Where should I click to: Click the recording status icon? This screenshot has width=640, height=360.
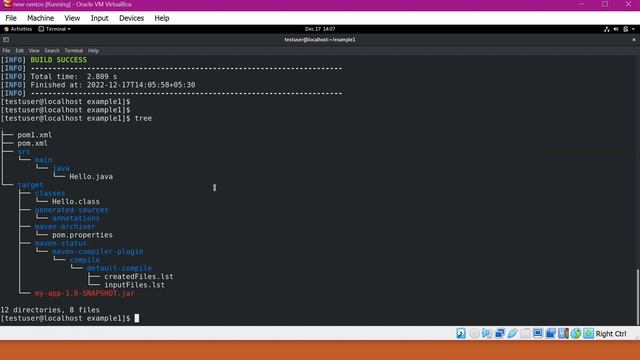(x=550, y=333)
